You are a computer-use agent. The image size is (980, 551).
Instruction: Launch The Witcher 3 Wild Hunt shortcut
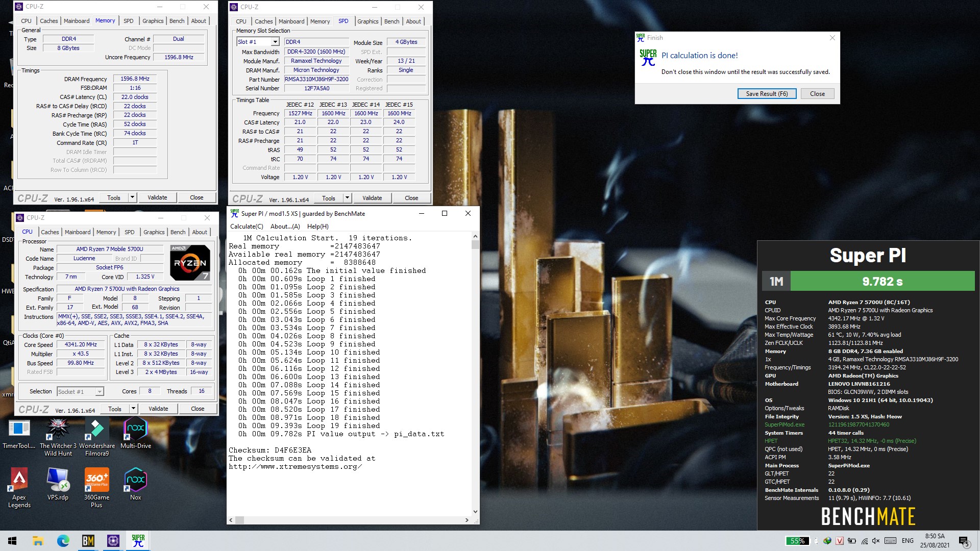point(58,437)
